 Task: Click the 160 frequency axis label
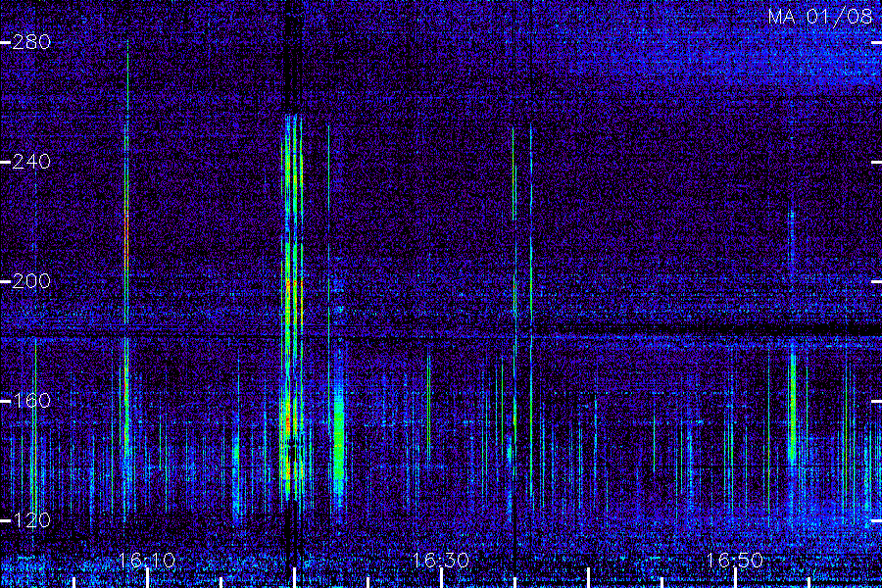coord(31,401)
